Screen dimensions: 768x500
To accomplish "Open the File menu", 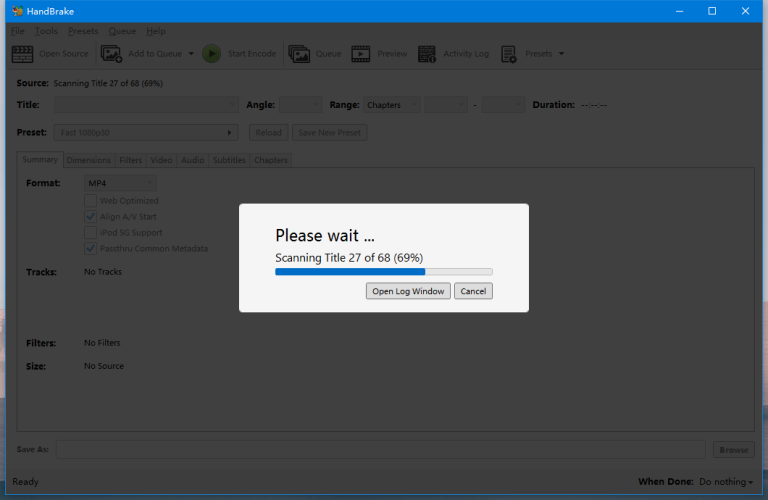I will point(18,31).
